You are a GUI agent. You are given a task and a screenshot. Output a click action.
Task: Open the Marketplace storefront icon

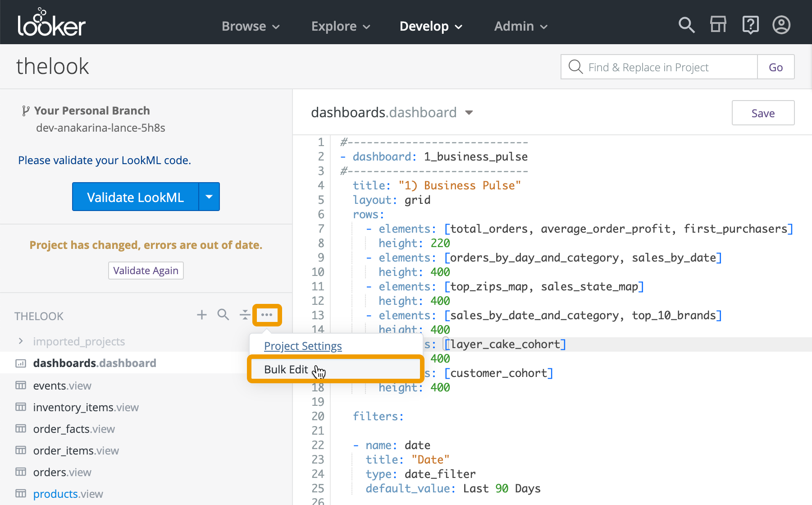[718, 25]
